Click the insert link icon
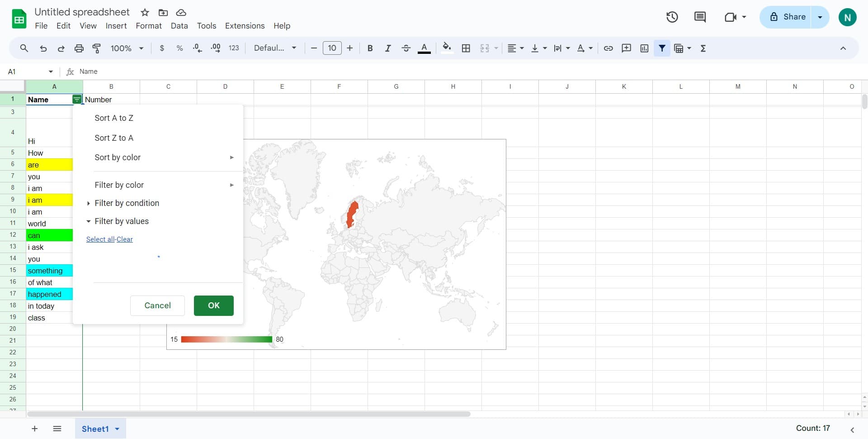868x439 pixels. pos(609,48)
